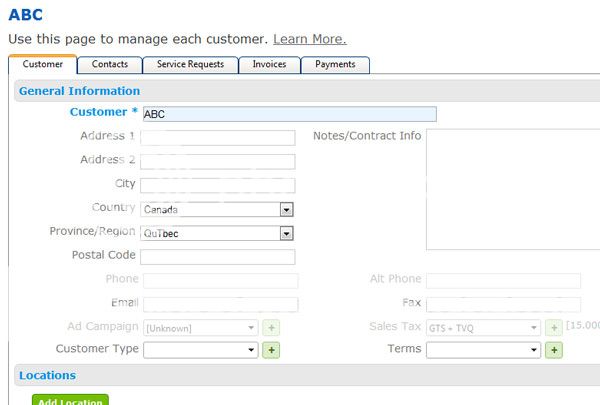Switch to the Contacts tab

(x=110, y=65)
